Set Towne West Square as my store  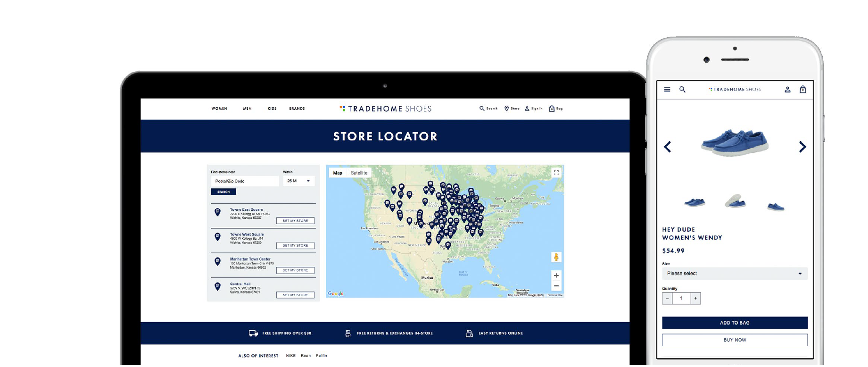click(x=295, y=245)
